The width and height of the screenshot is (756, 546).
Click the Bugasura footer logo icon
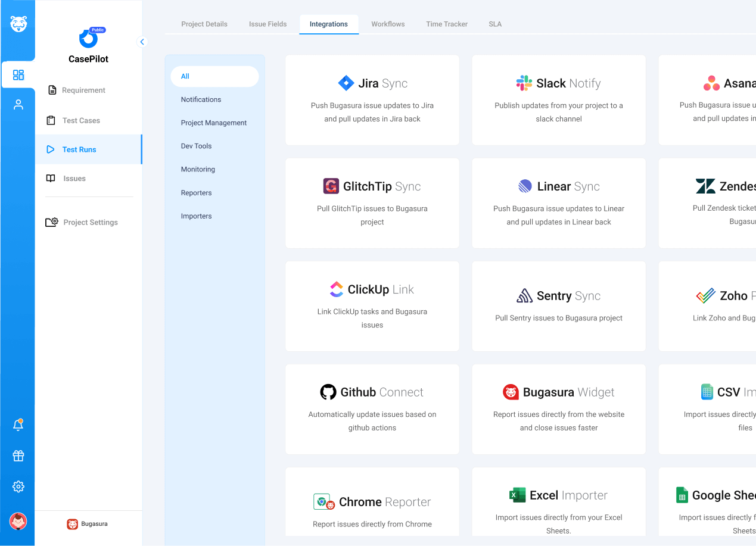tap(72, 524)
